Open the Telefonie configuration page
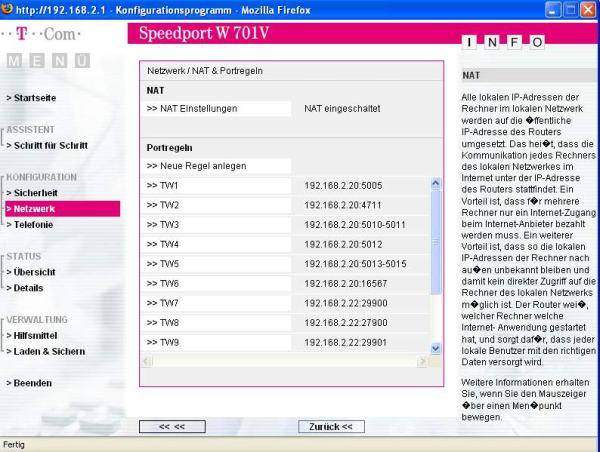Image resolution: width=600 pixels, height=452 pixels. pos(31,225)
